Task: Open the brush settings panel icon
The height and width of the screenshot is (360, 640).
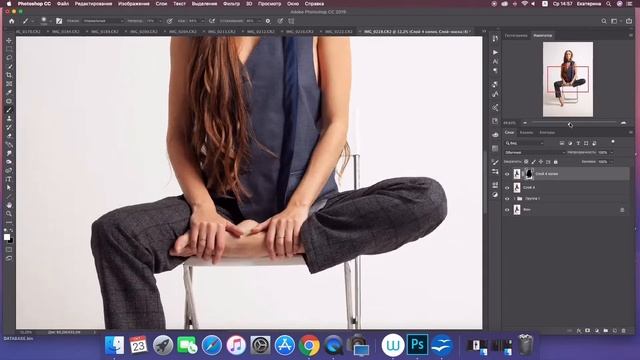Action: click(x=59, y=21)
